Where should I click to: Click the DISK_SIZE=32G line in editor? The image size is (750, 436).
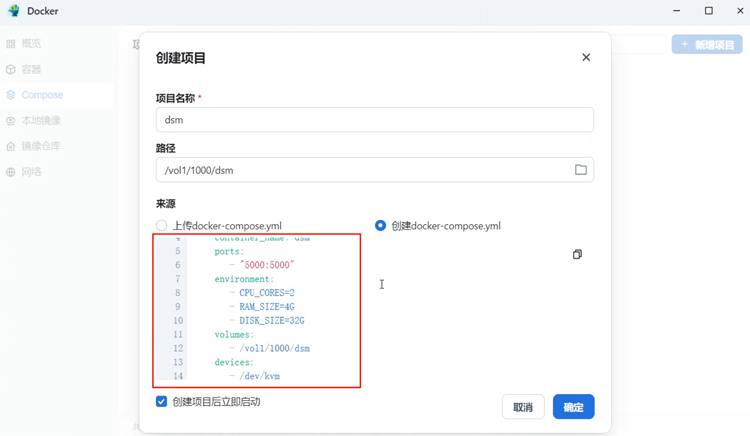click(x=272, y=320)
